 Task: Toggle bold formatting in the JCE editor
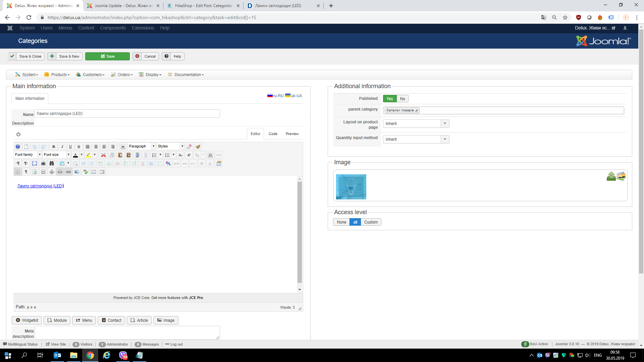(54, 146)
